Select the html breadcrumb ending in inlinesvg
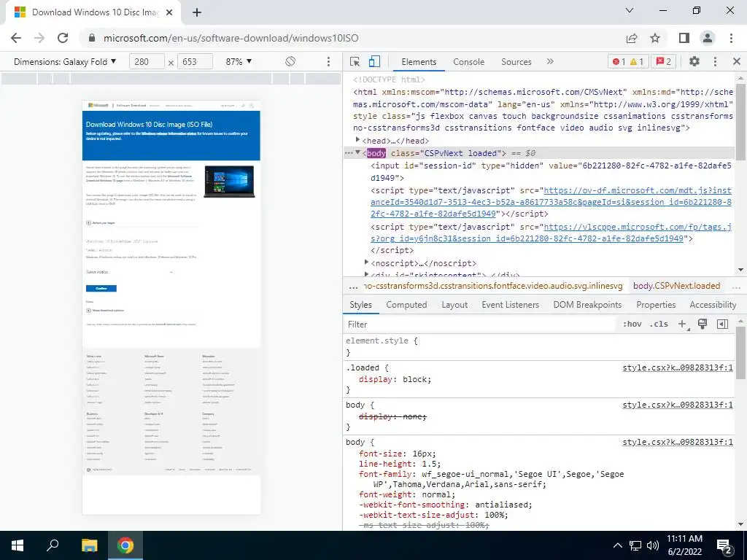Image resolution: width=747 pixels, height=560 pixels. [x=494, y=286]
